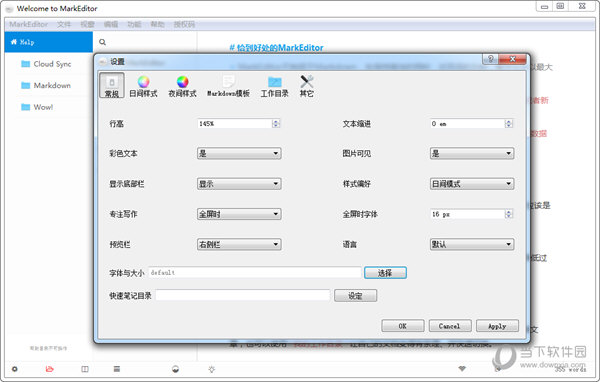The height and width of the screenshot is (382, 600).
Task: Click the settings gear icon in bottom bar
Action: [x=15, y=369]
